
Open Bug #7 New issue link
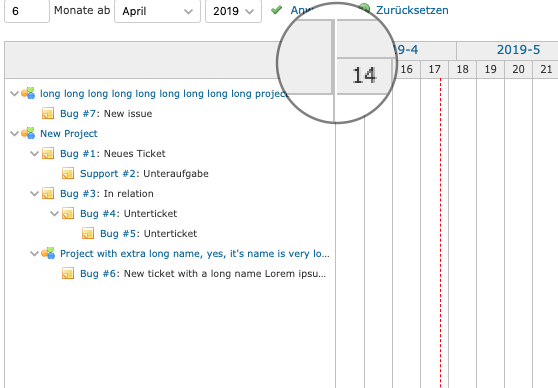coord(78,114)
